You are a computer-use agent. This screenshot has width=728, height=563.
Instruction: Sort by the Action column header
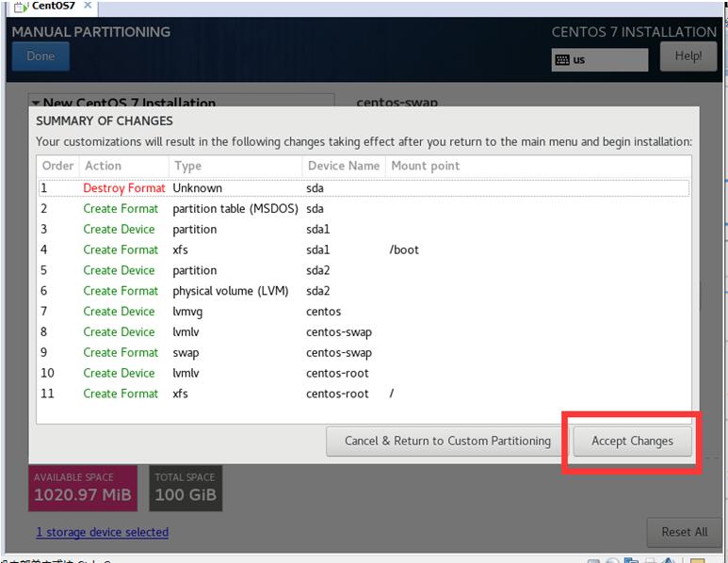point(124,166)
